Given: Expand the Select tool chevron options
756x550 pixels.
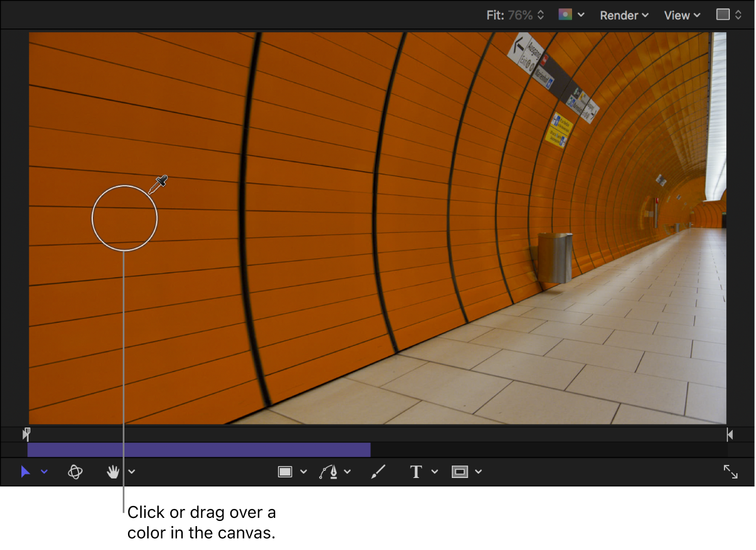Looking at the screenshot, I should click(x=44, y=472).
